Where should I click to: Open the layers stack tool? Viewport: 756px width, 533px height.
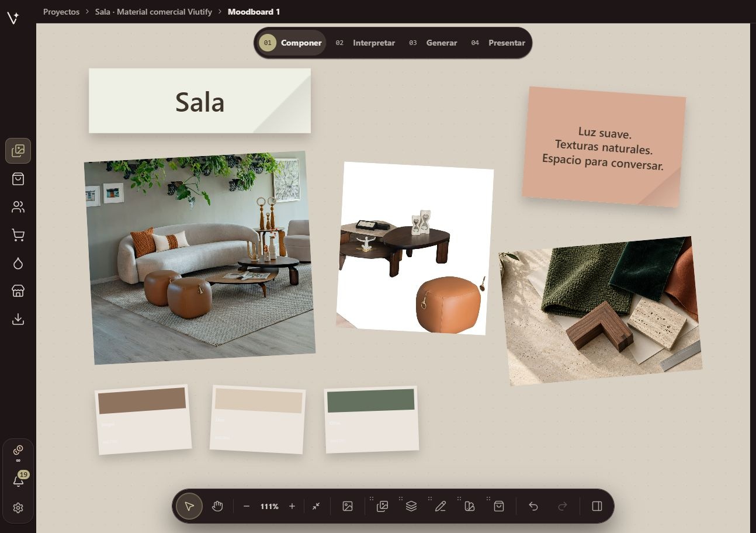(x=411, y=506)
